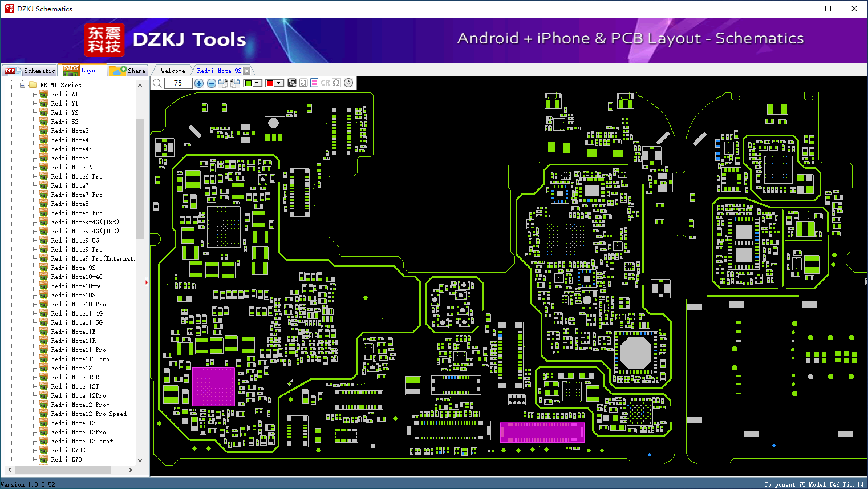Open Redmi Note11T Pro entry

(80, 359)
